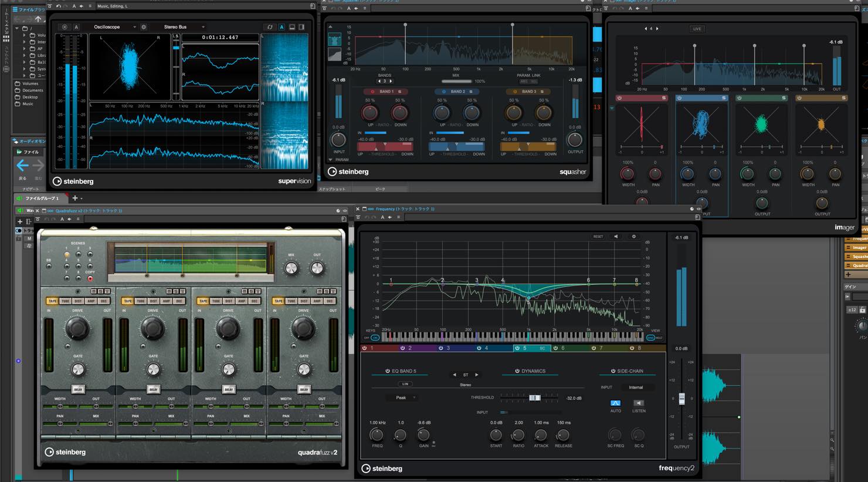Viewport: 868px width, 482px height.
Task: Click Frequency2 speaker audition icon
Action: click(x=616, y=237)
